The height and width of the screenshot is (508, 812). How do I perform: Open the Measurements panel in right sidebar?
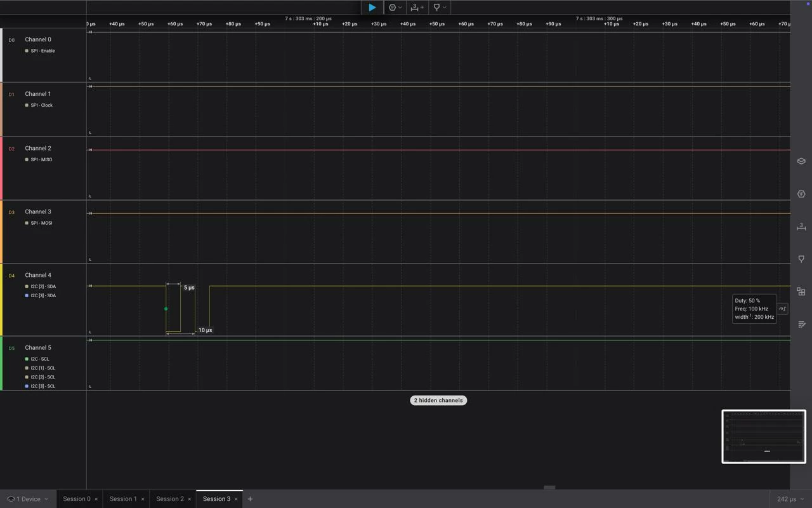(x=801, y=226)
